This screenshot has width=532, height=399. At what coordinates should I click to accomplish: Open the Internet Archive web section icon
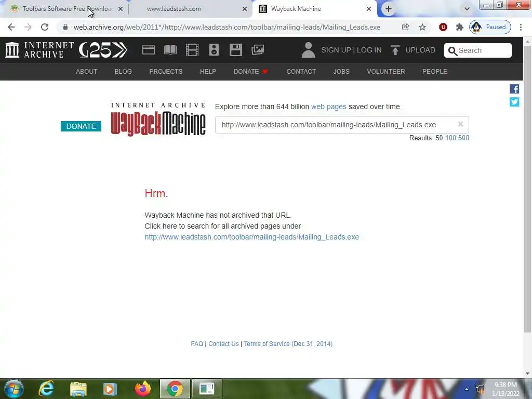(148, 50)
